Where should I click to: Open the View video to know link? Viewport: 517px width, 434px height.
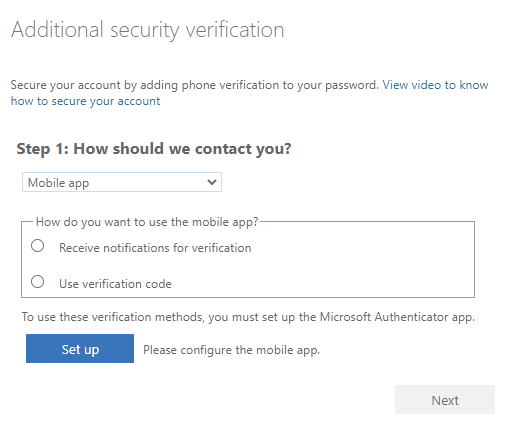pyautogui.click(x=435, y=85)
